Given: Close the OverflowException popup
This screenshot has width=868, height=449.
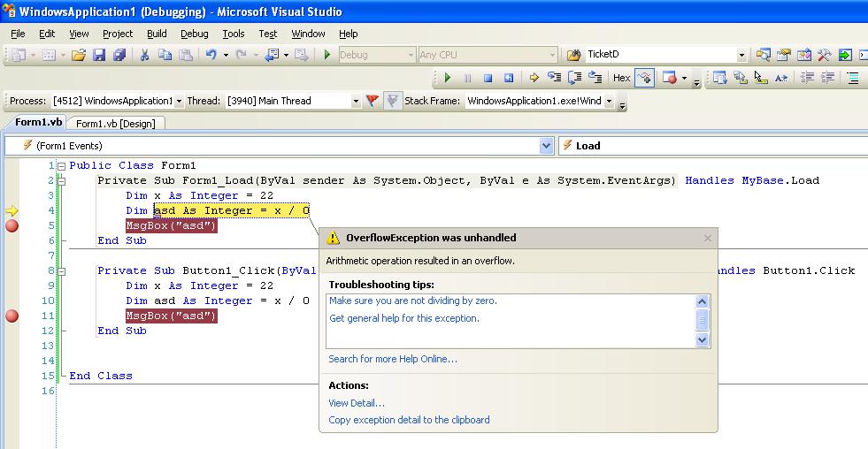Looking at the screenshot, I should pyautogui.click(x=708, y=239).
